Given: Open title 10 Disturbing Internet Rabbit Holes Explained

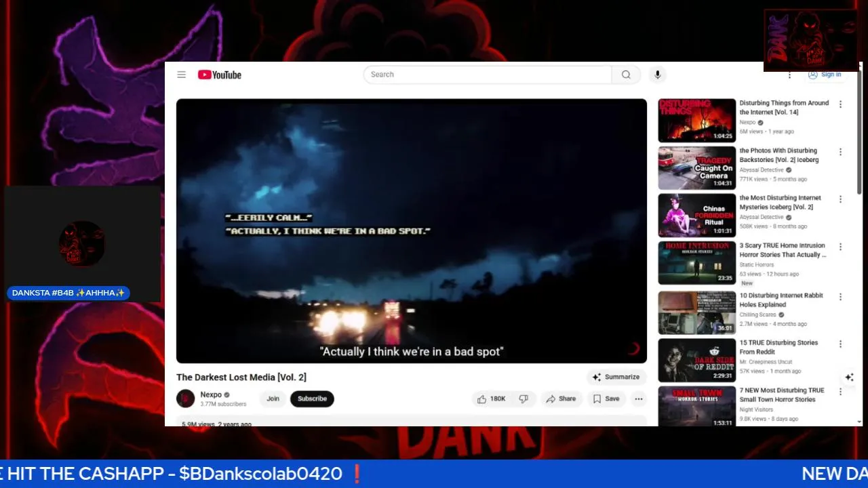Looking at the screenshot, I should click(x=782, y=300).
